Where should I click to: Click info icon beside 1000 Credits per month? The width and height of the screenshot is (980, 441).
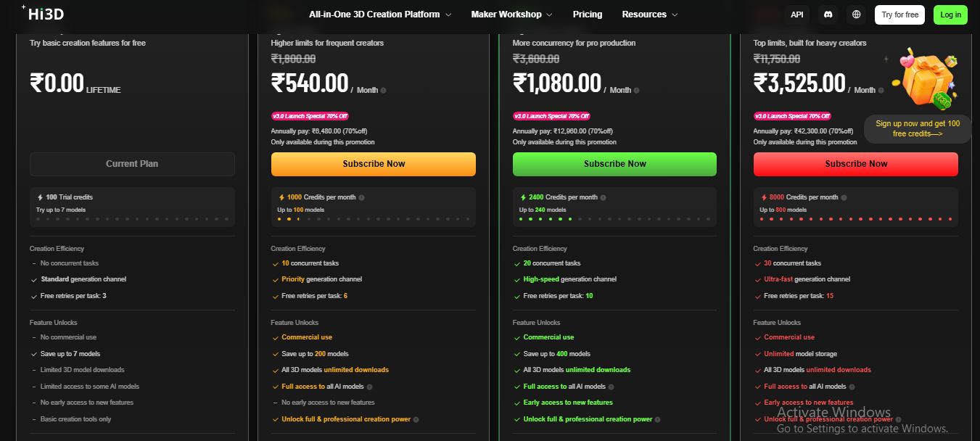coord(361,197)
